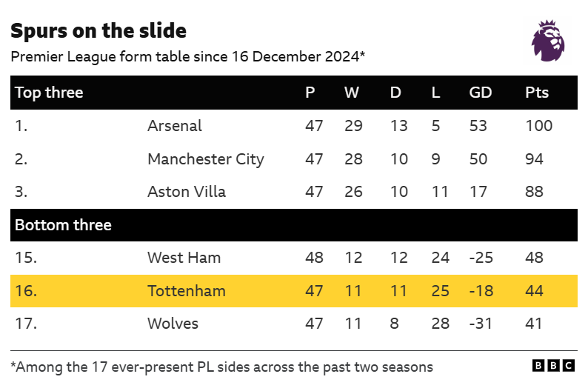Click the Aston Villa team name
Image resolution: width=588 pixels, height=391 pixels.
[187, 192]
